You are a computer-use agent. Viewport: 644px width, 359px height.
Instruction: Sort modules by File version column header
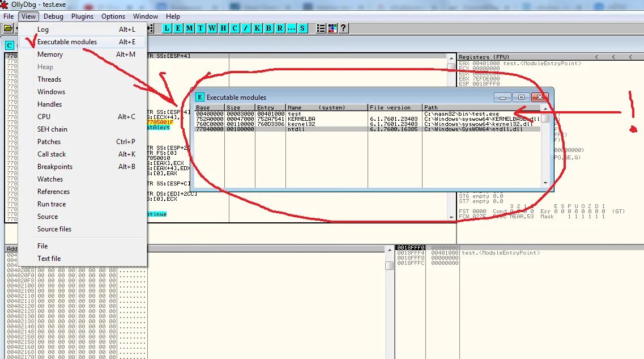[x=395, y=107]
